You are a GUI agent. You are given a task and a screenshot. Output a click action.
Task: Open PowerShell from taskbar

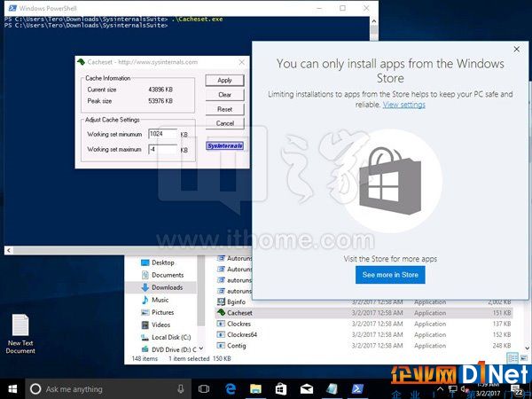[357, 389]
